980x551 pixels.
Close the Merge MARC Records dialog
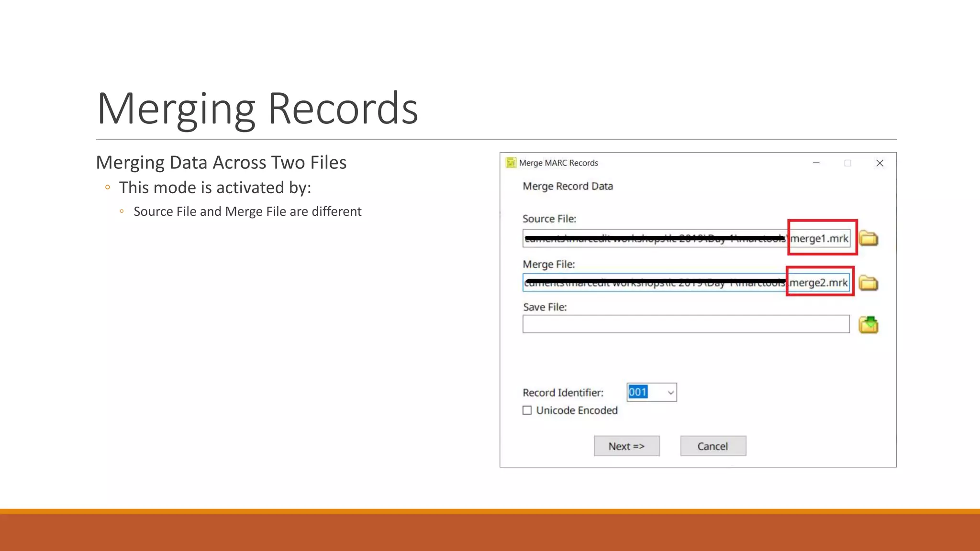coord(880,163)
